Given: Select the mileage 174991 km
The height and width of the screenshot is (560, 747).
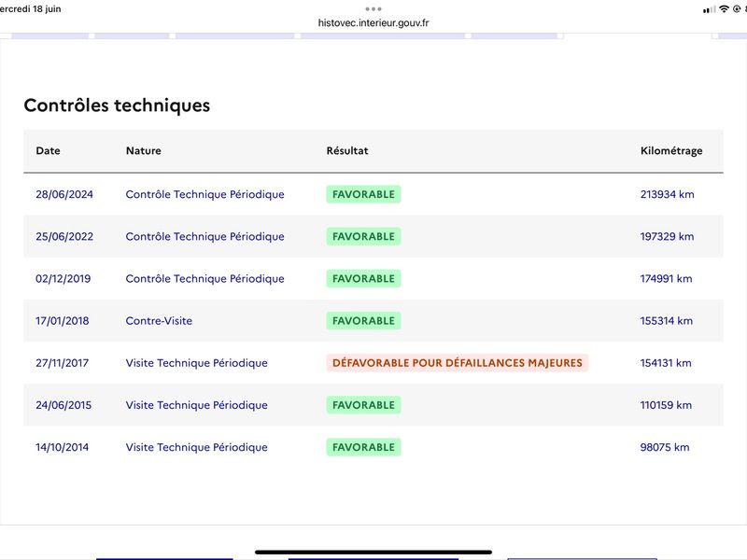Looking at the screenshot, I should coord(666,278).
